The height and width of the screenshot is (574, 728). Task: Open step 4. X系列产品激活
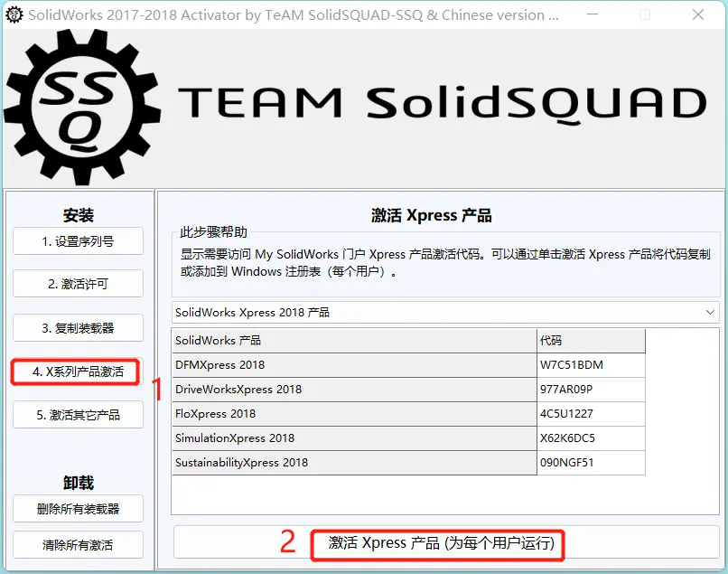(x=78, y=372)
